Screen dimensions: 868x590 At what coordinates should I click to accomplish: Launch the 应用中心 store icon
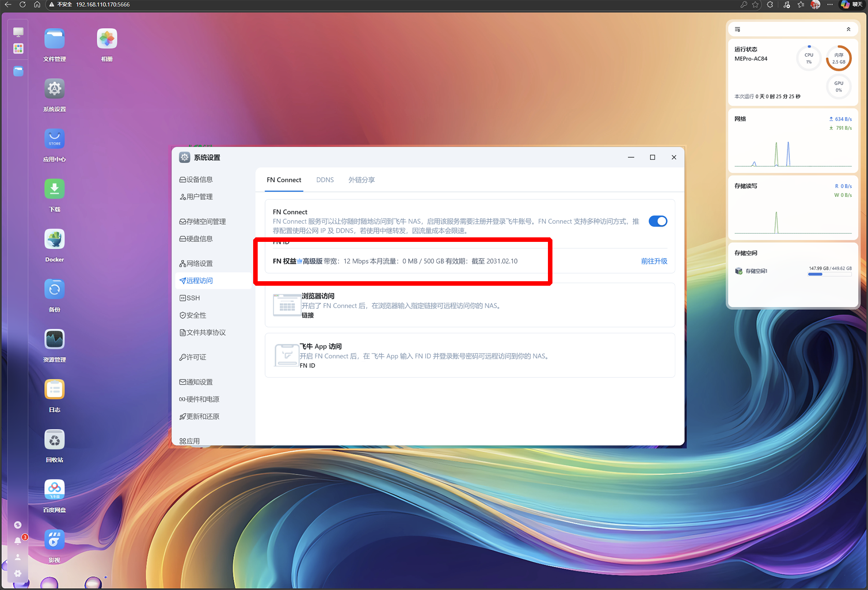tap(54, 139)
